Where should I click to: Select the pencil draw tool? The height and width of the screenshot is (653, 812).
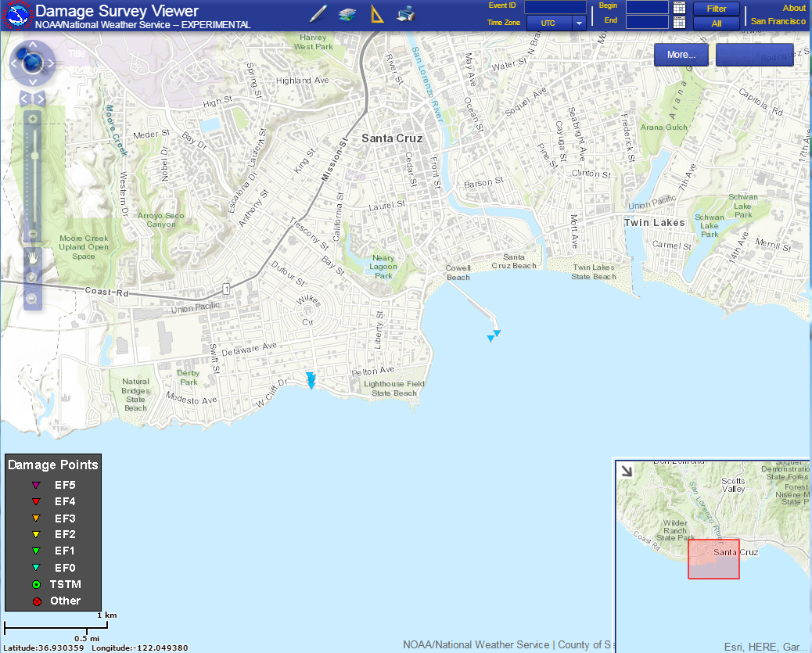point(318,14)
